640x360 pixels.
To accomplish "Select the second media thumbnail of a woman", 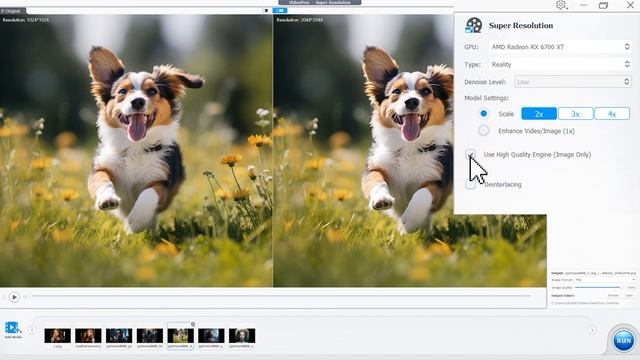I will coord(88,336).
